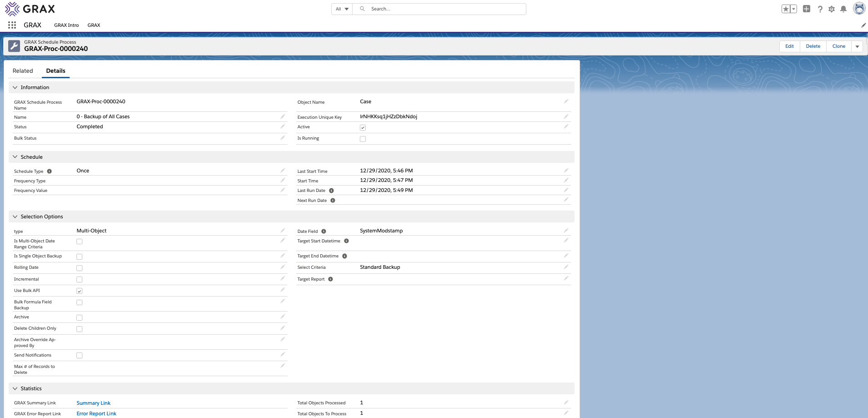Click the search magnifier icon

pyautogui.click(x=362, y=9)
